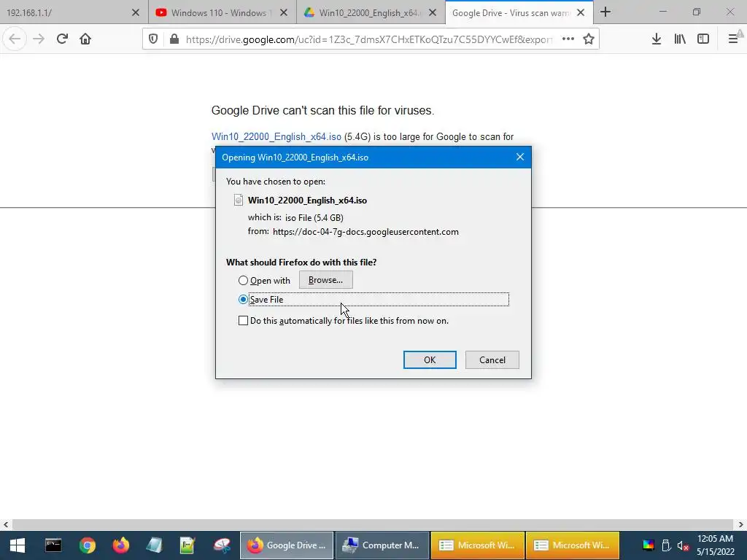Click the Browse... button

pos(326,279)
